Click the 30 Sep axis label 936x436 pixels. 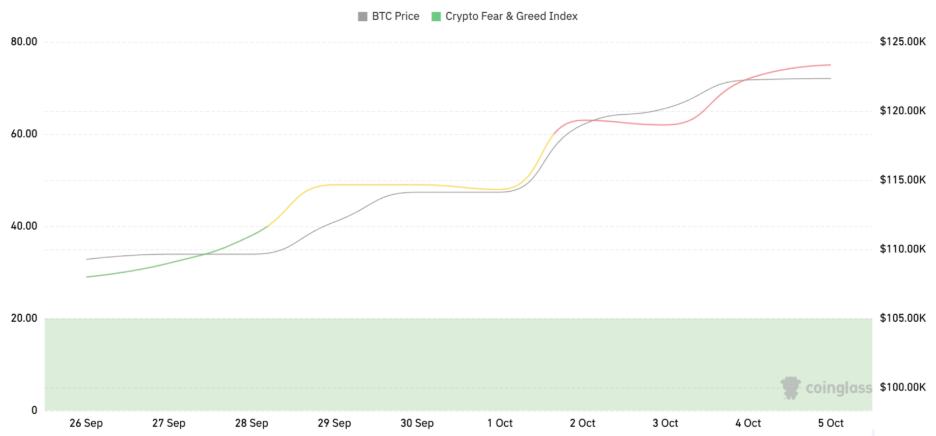coord(417,423)
